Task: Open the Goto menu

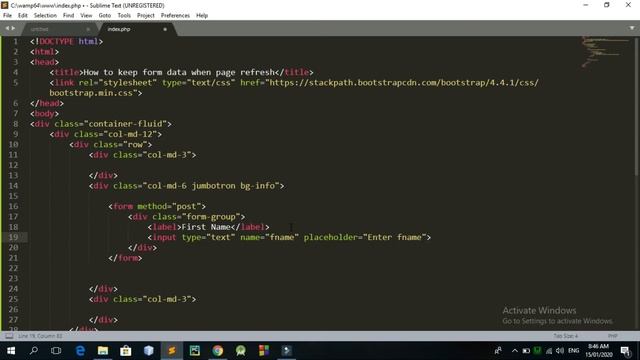Action: 104,16
